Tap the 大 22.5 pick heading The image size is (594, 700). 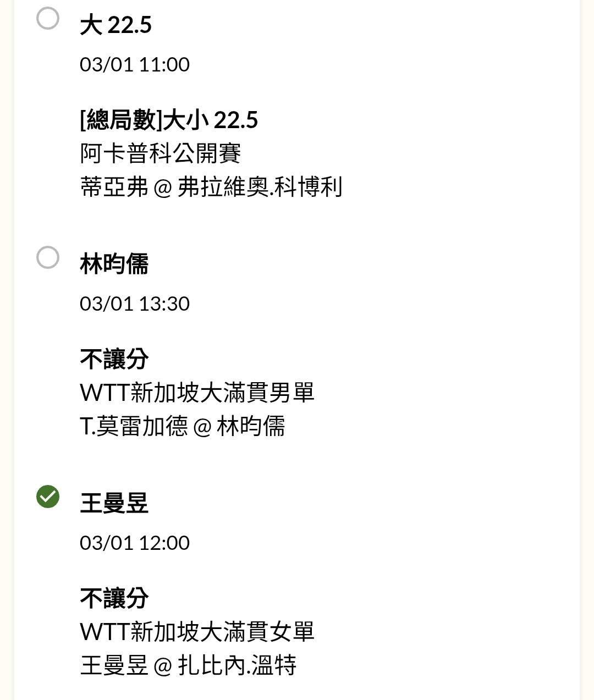[116, 25]
